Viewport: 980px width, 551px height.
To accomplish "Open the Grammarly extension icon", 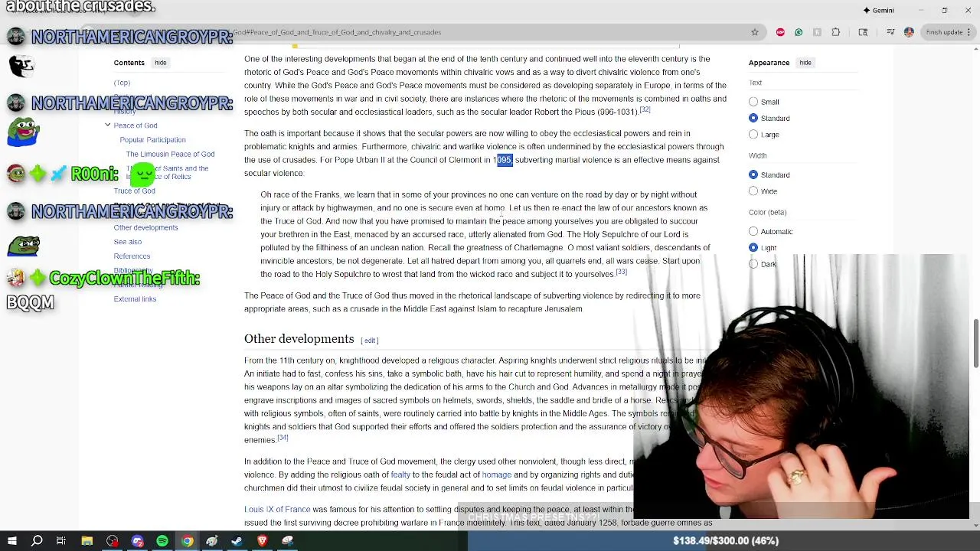I will coord(799,32).
